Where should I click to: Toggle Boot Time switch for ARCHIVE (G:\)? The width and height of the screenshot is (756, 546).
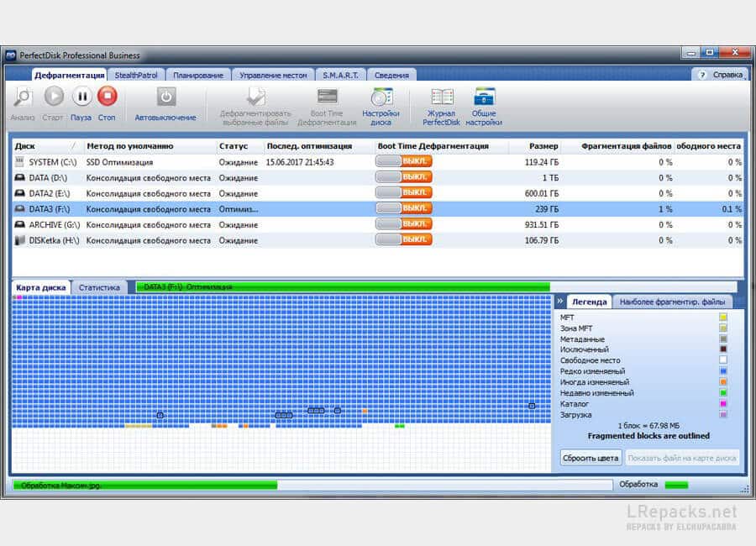pos(403,223)
